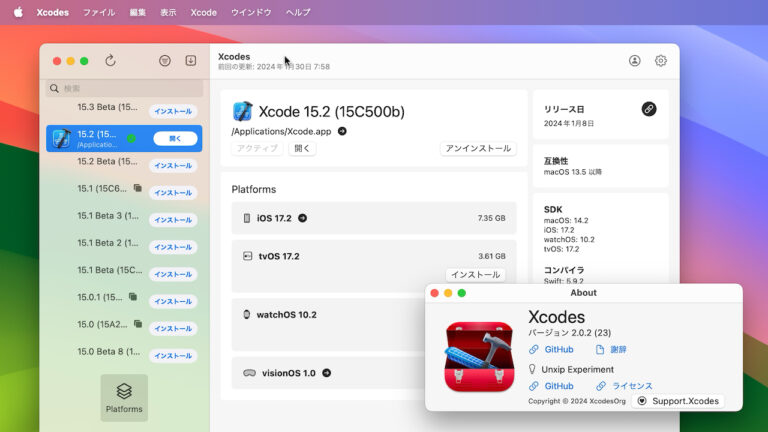
Task: Install Xcode 15.1 Beta (15C...)
Action: pyautogui.click(x=173, y=274)
